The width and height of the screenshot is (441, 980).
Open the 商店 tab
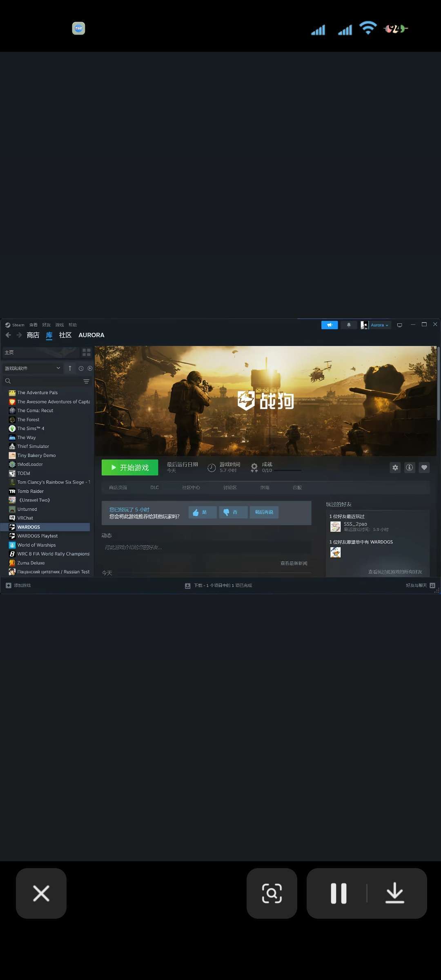point(33,335)
